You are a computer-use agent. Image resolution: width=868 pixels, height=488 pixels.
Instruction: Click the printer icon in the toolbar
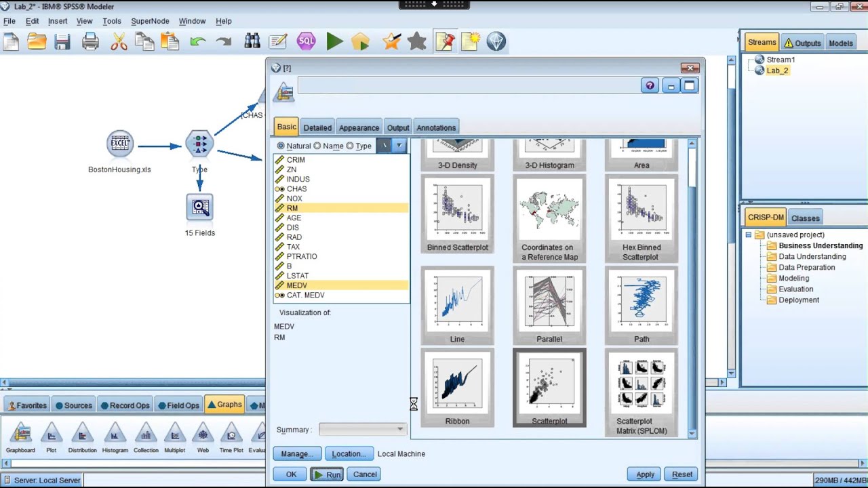click(90, 42)
